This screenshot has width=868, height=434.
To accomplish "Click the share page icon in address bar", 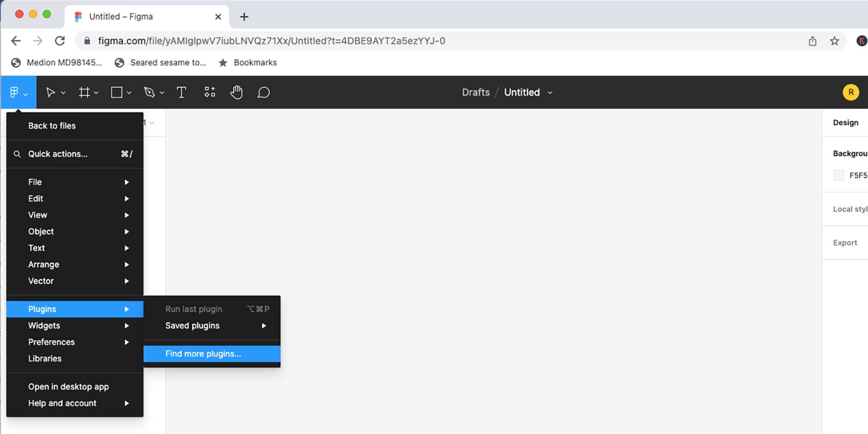I will pyautogui.click(x=813, y=41).
